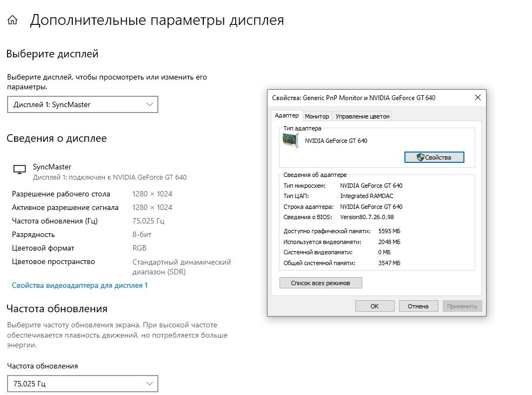Close the GeForce GT 640 properties dialog

[478, 97]
